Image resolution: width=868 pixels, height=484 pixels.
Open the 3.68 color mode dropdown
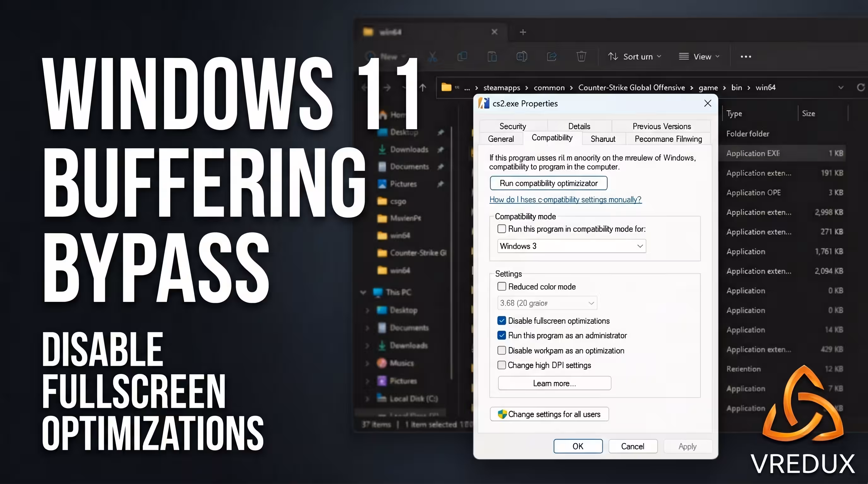coord(547,303)
